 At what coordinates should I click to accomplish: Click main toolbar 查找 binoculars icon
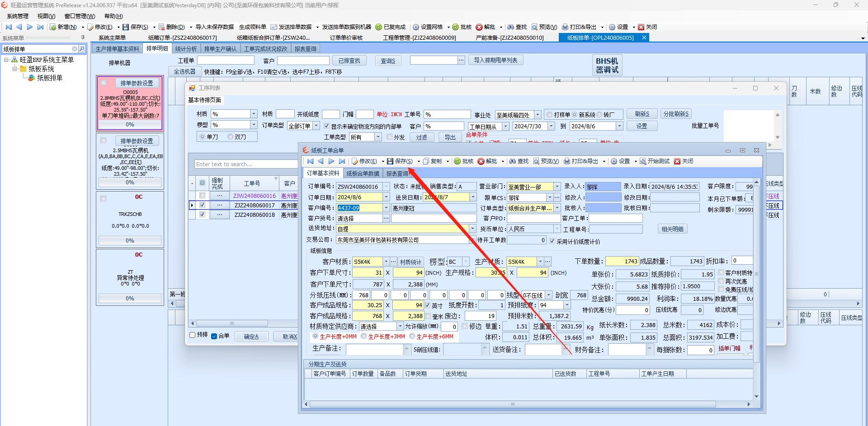click(x=511, y=27)
